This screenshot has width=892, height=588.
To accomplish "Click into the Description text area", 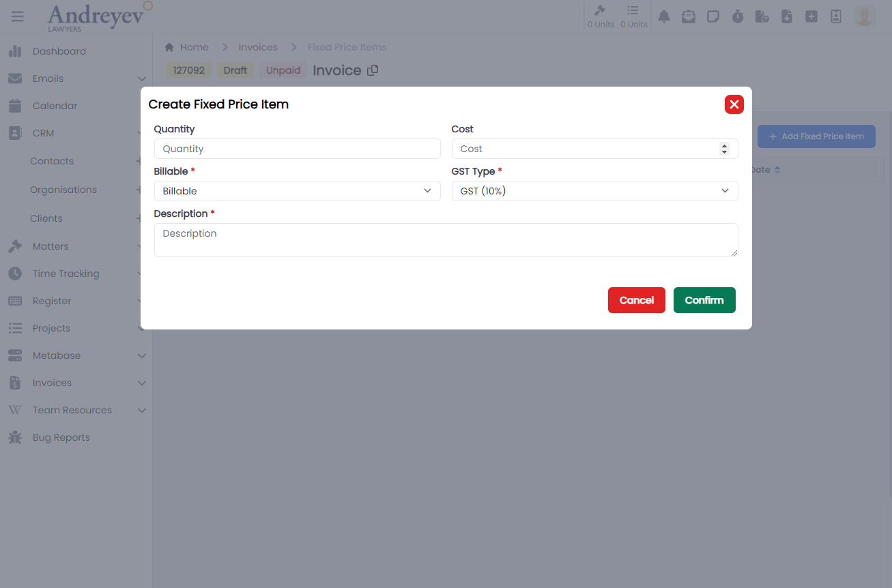I will [x=446, y=240].
